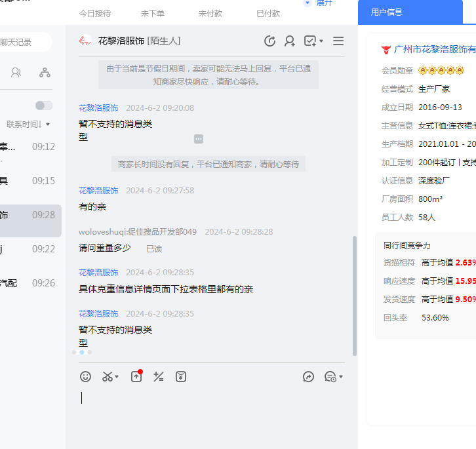Click the forward arrow icon in toolbar
This screenshot has width=476, height=449.
[x=309, y=376]
